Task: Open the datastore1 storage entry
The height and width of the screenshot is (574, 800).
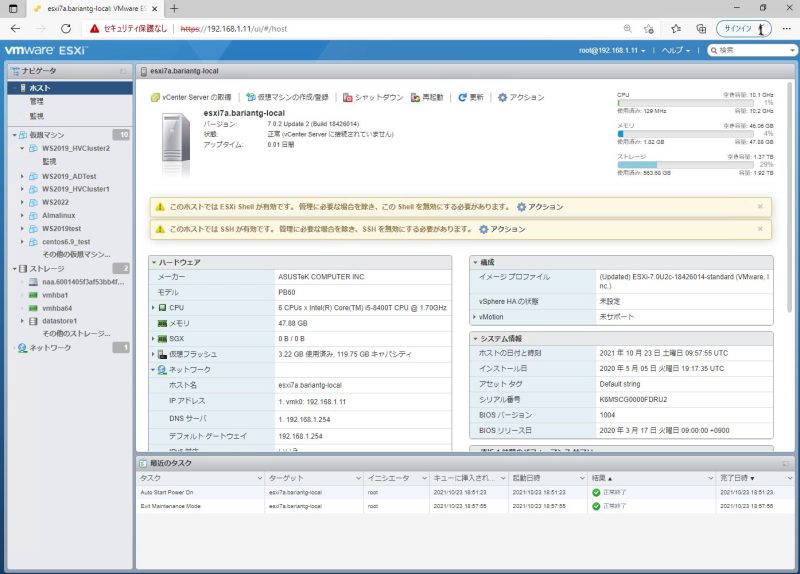Action: click(x=59, y=321)
